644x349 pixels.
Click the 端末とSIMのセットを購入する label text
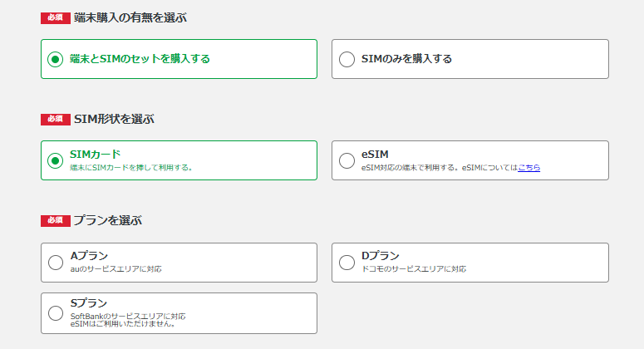click(140, 59)
